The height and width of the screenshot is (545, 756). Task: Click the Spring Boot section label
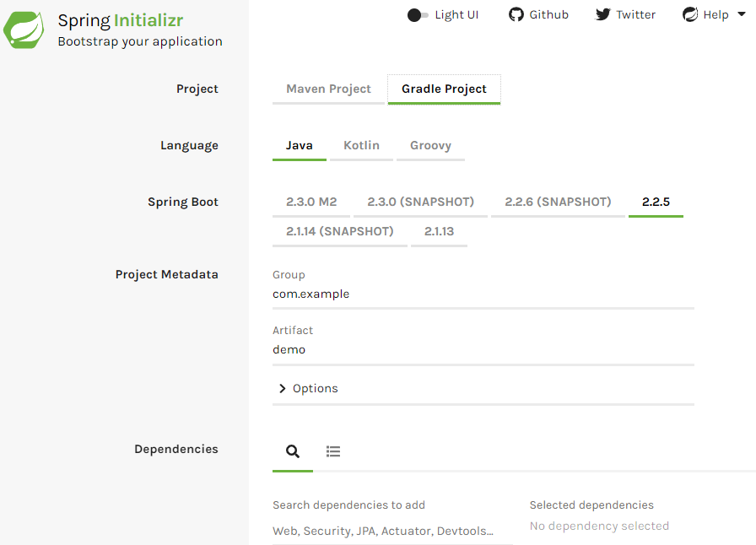click(183, 202)
